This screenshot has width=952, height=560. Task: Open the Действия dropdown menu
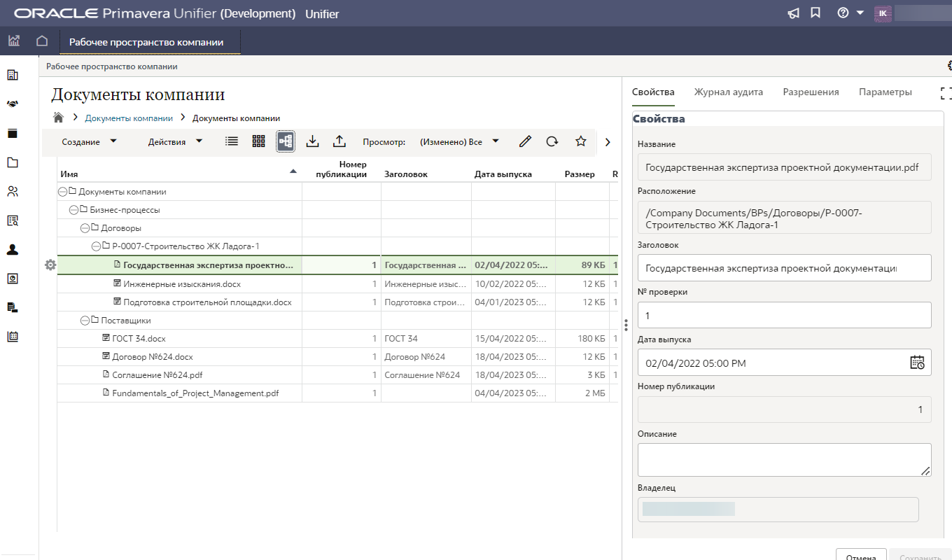[175, 142]
